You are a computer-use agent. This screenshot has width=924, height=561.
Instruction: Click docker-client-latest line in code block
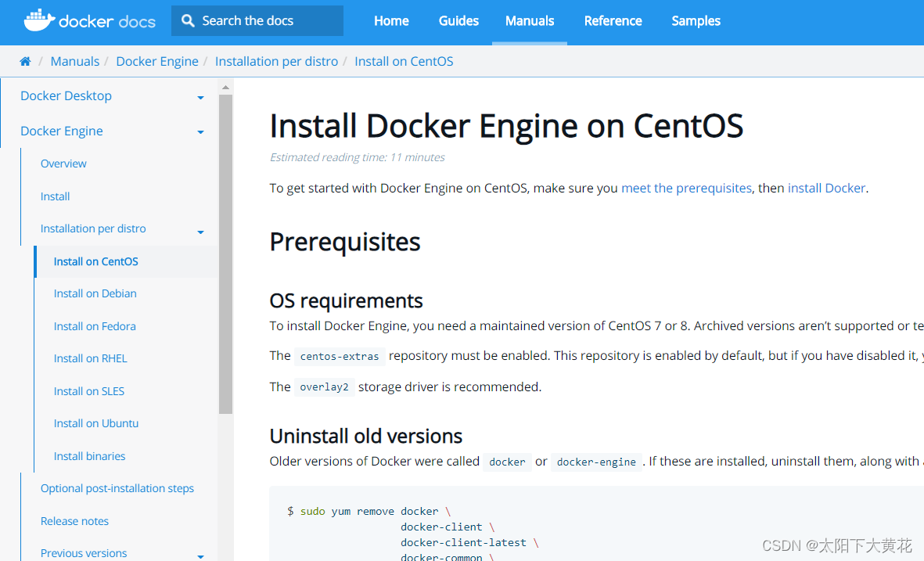[x=469, y=542]
